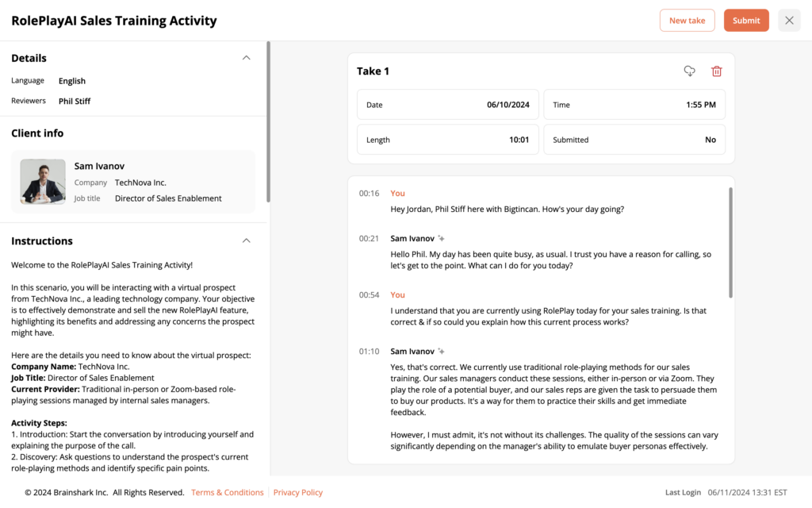Click the Length field showing 10:01

tap(448, 140)
